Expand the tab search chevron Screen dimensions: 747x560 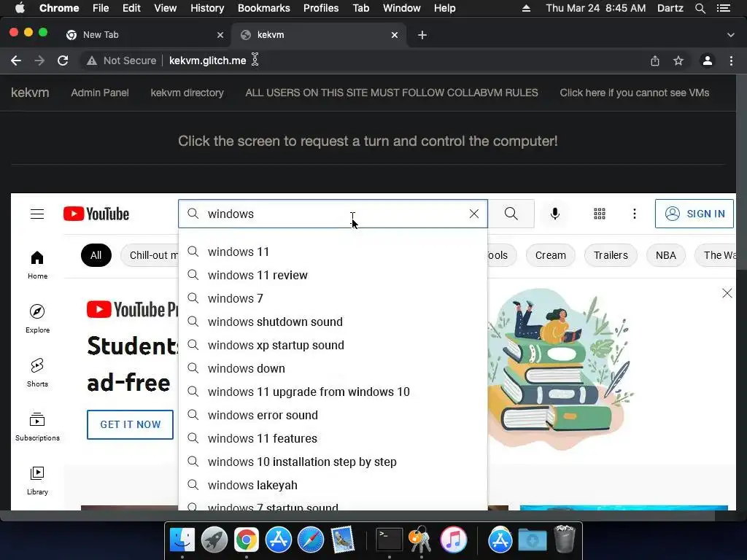coord(731,35)
